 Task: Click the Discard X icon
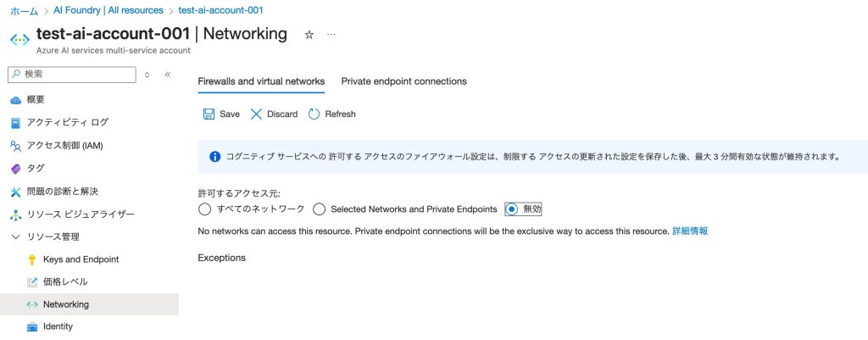[x=257, y=114]
